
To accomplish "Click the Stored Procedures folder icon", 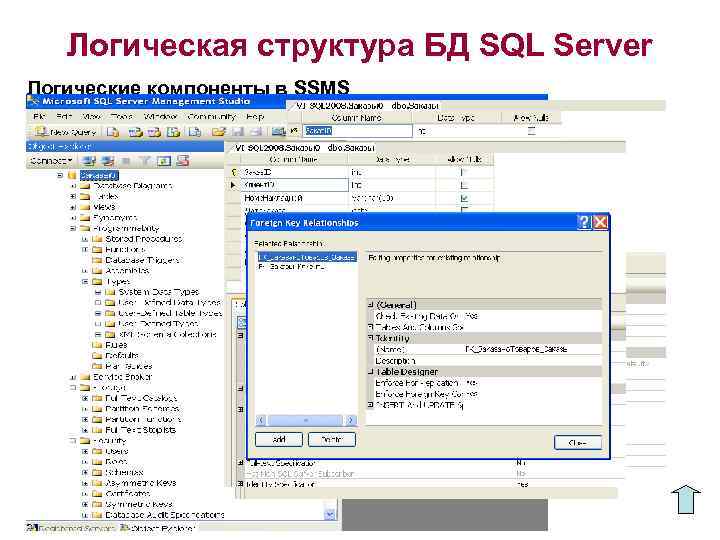I will (97, 239).
